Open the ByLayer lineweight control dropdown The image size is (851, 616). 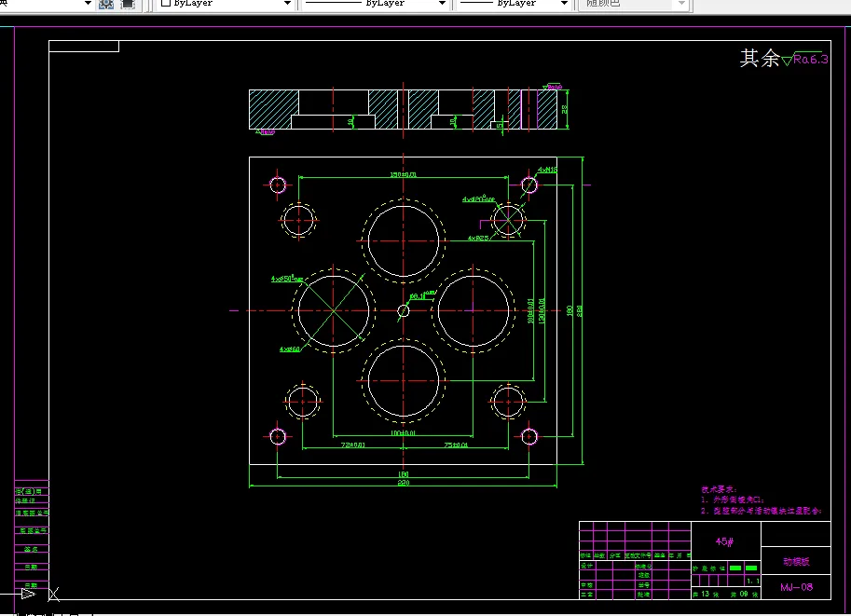[513, 4]
